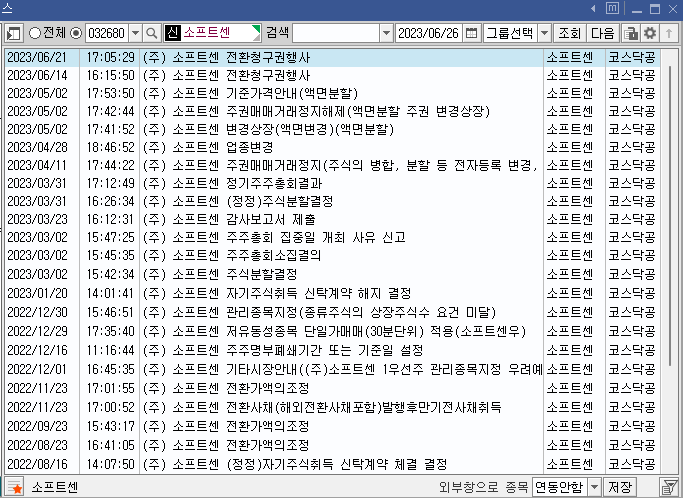The width and height of the screenshot is (683, 498).
Task: Open (정정)자기주식취득 신탁계약 체결 결정 row
Action: (332, 464)
